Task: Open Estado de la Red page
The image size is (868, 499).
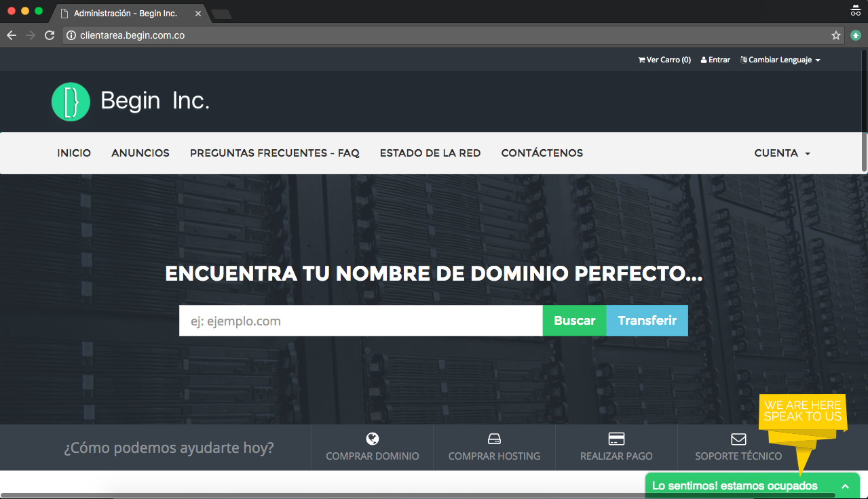Action: [430, 153]
